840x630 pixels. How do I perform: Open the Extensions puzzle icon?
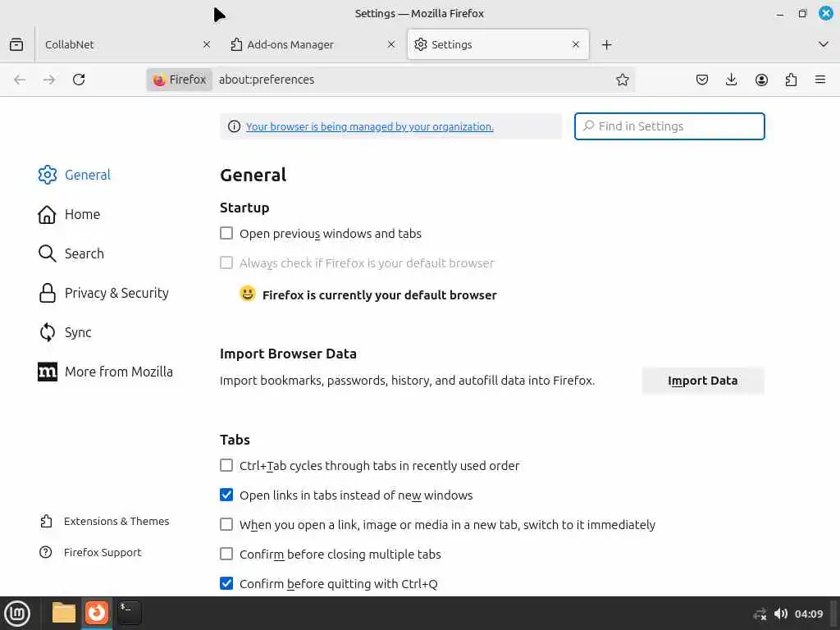tap(791, 80)
